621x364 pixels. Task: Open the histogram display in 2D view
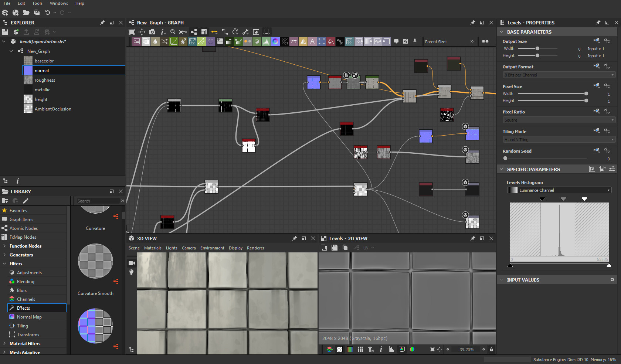click(x=391, y=349)
